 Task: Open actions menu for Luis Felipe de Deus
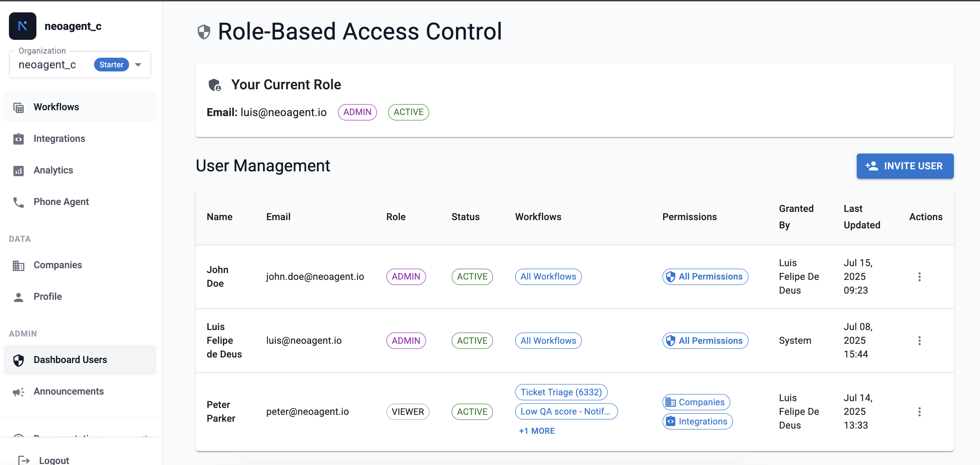click(x=919, y=341)
